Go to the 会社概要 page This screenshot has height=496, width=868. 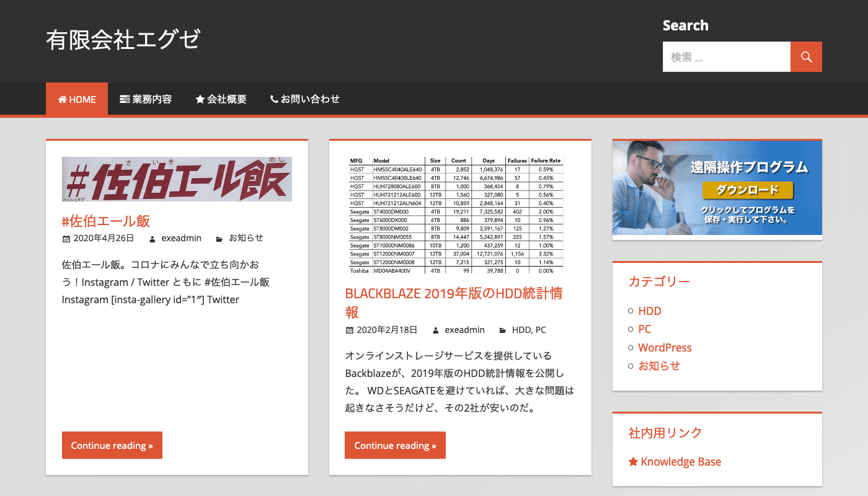coord(221,99)
